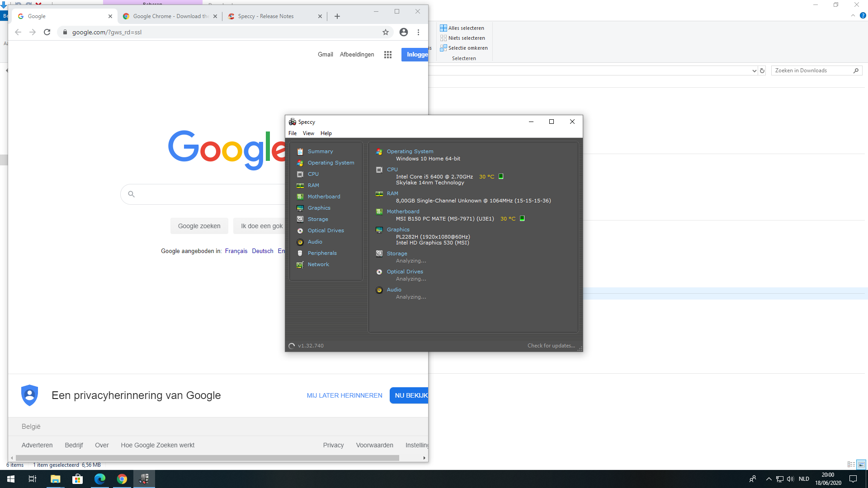Switch to Google Chrome Download tab

[x=170, y=16]
